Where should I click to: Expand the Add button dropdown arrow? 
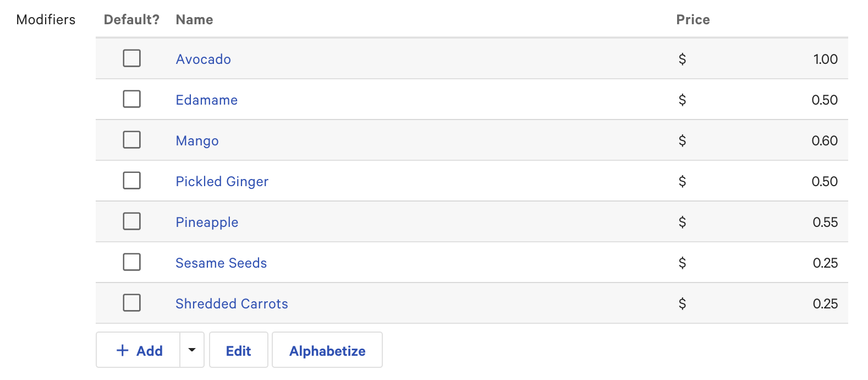pos(191,350)
